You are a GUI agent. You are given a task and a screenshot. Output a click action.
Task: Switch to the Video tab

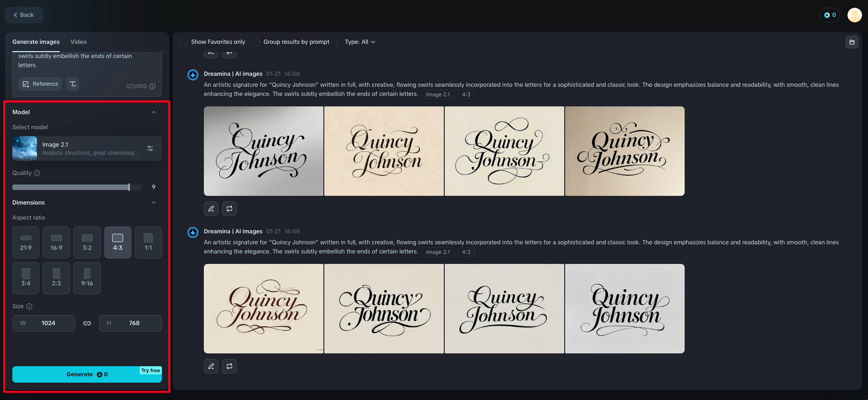click(x=78, y=42)
